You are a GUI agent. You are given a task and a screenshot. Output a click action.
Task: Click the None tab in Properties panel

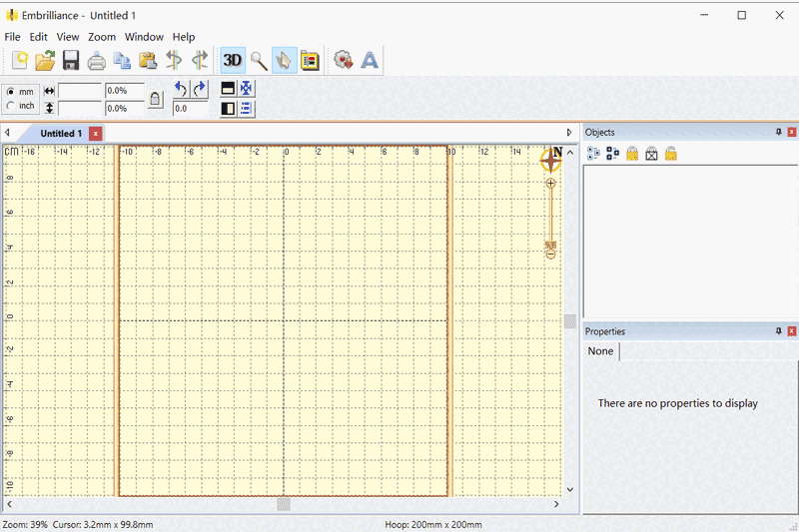(601, 351)
